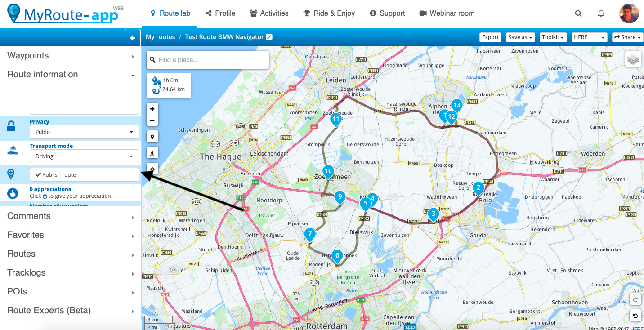Expand the POIs section
Viewport: 644px width, 330px height.
pos(71,292)
